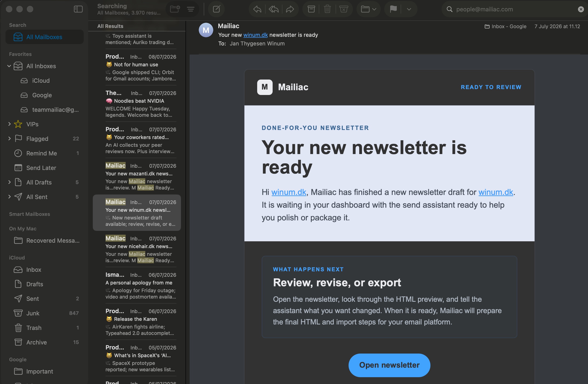Click the All Results header
588x384 pixels.
(110, 26)
